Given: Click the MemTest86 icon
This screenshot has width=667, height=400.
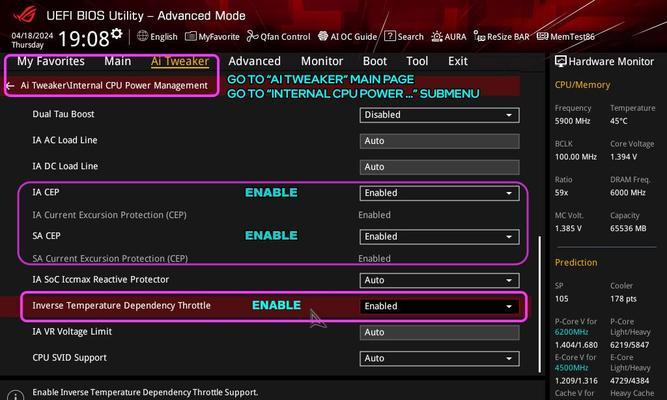Looking at the screenshot, I should point(542,36).
